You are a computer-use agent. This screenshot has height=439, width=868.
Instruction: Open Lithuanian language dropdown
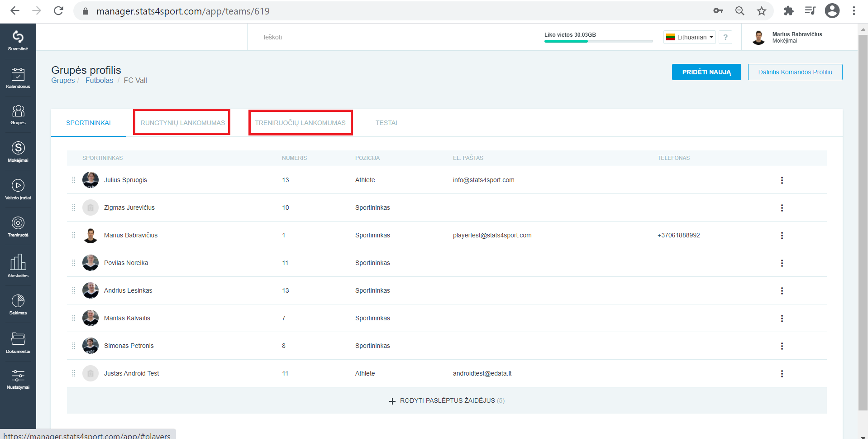point(690,37)
